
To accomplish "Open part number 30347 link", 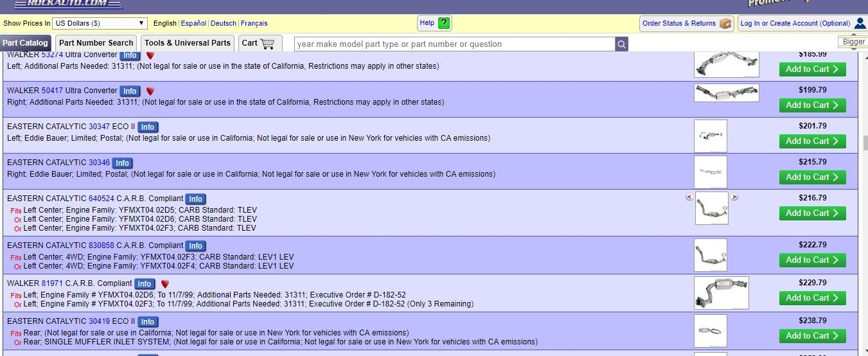I will [x=99, y=127].
